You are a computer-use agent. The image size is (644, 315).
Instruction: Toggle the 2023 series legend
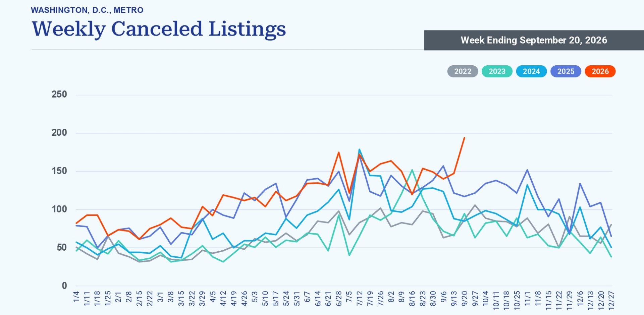pyautogui.click(x=497, y=71)
